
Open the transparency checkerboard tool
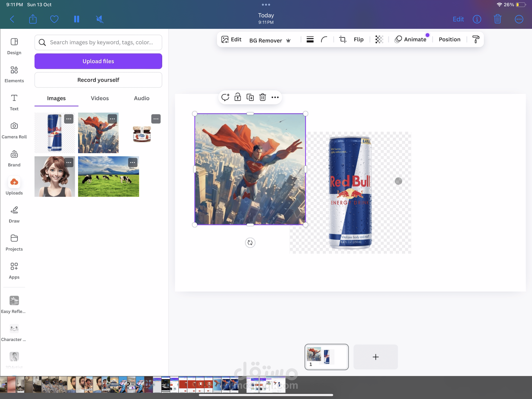point(379,40)
